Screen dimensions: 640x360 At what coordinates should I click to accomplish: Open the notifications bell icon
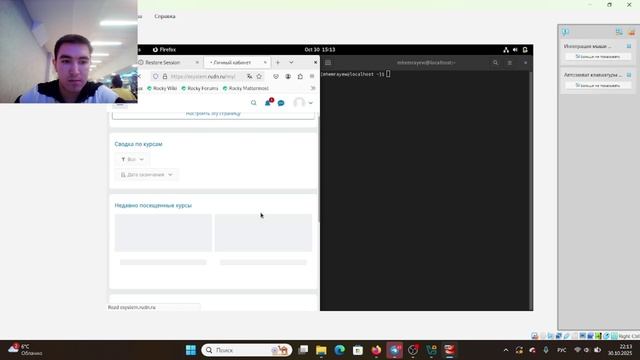[268, 103]
